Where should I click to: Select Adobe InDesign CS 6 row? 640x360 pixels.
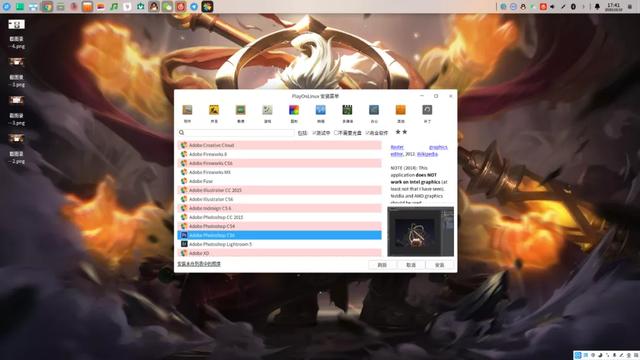tap(280, 208)
